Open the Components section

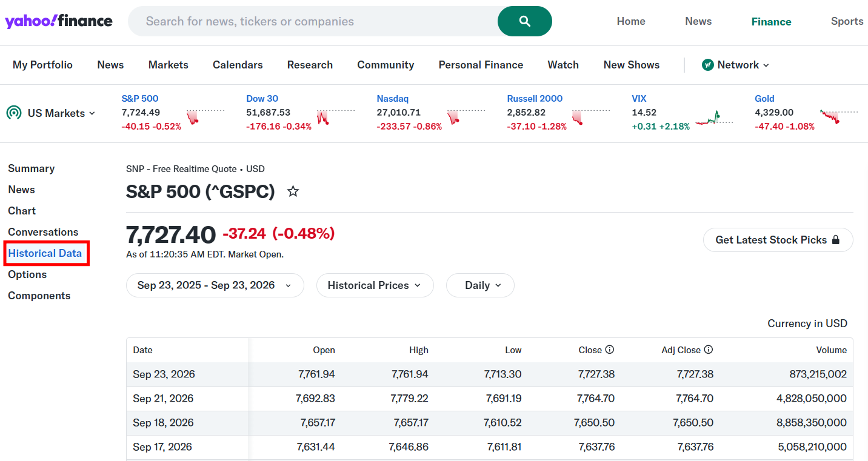(x=39, y=296)
